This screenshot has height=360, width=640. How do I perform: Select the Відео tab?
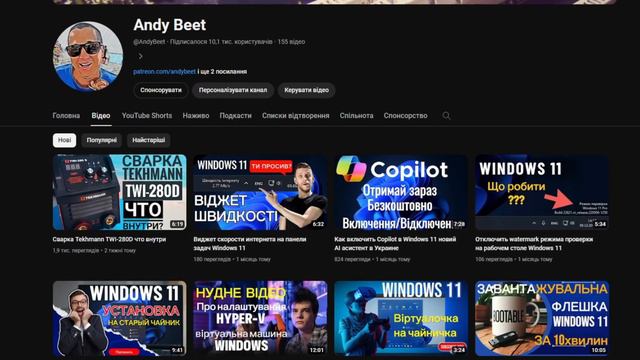click(x=101, y=116)
